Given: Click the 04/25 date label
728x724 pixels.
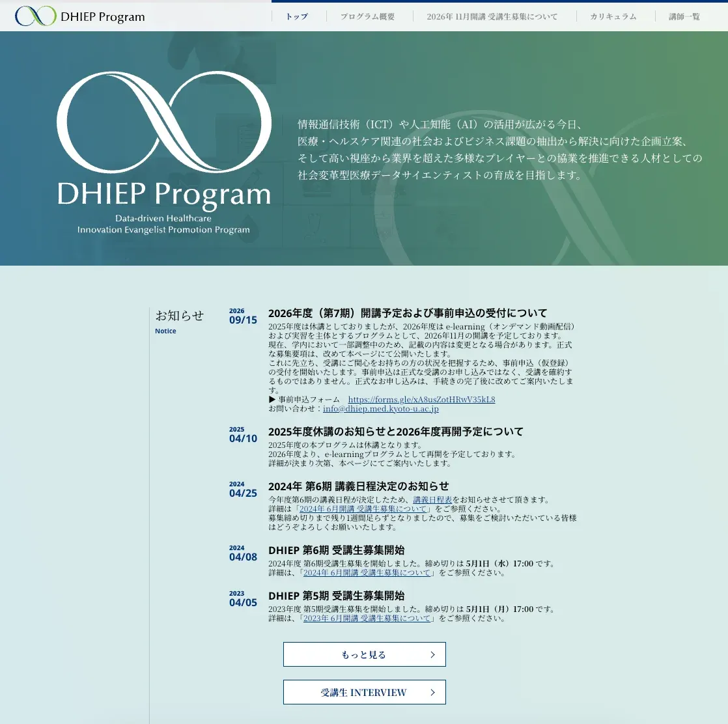Looking at the screenshot, I should coord(243,494).
